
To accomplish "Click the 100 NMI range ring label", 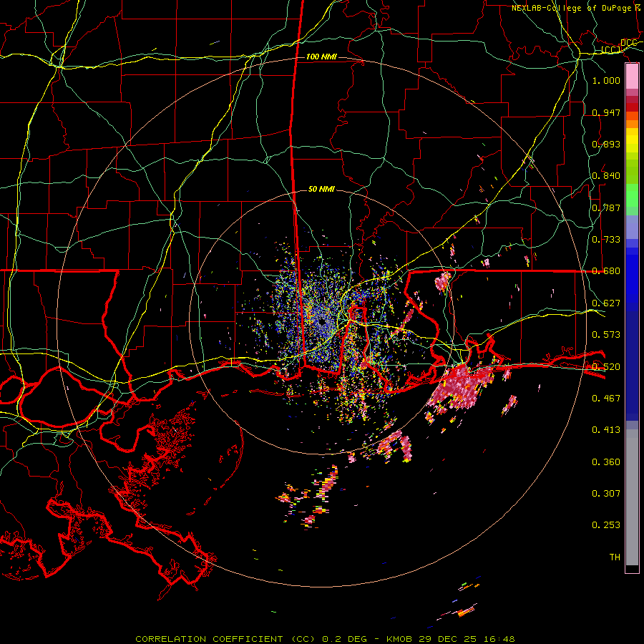I will [321, 57].
